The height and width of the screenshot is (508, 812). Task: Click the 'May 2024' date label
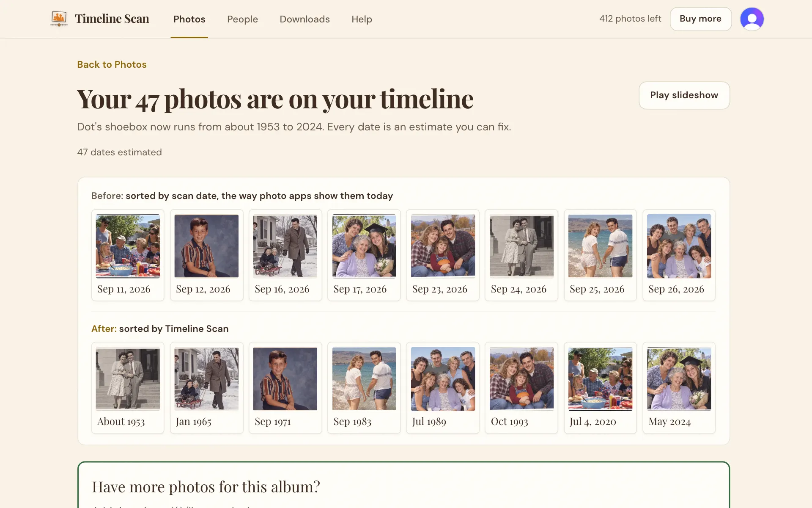coord(669,422)
